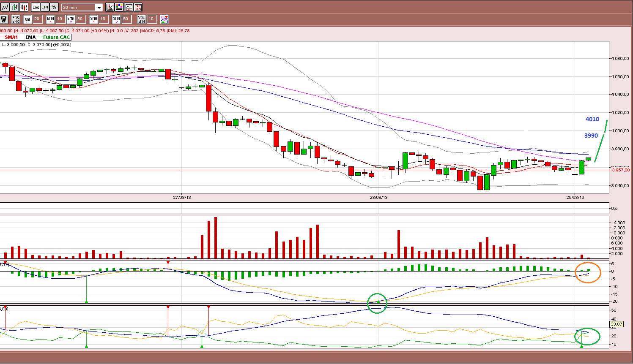Screen dimensions: 633x364
Task: Click the chart cursor indicator icon
Action: click(x=110, y=7)
